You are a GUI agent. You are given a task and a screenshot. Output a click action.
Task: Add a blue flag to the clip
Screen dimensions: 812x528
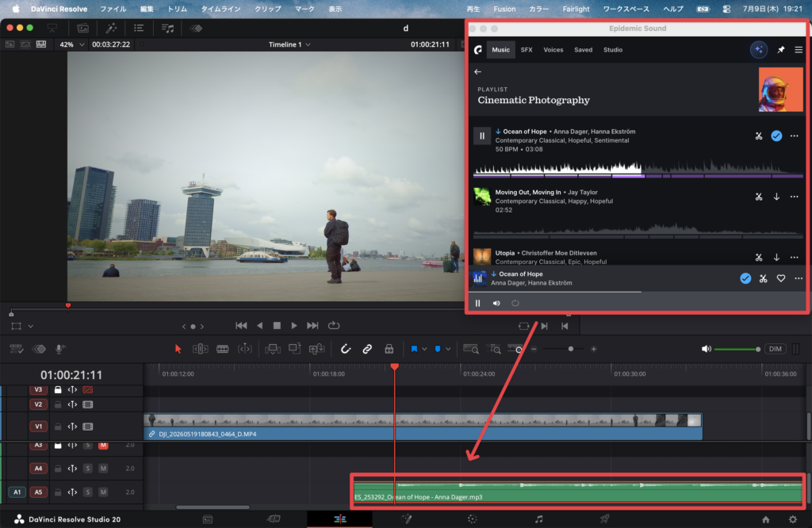(414, 349)
